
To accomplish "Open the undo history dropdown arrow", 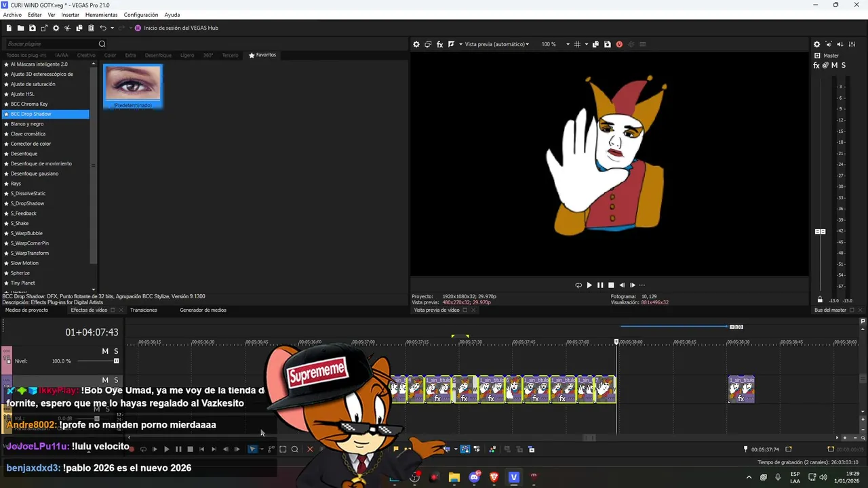I will (112, 28).
